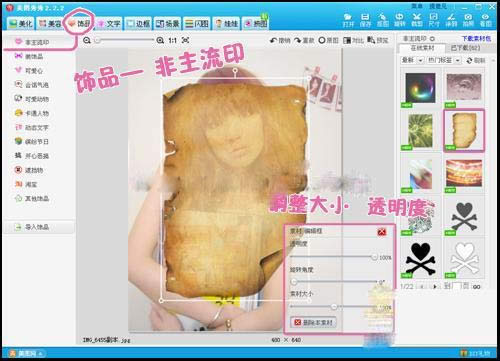Viewport: 500px width, 361px height.
Task: Click the fit-to-window icon beside 1:1
Action: pos(186,40)
